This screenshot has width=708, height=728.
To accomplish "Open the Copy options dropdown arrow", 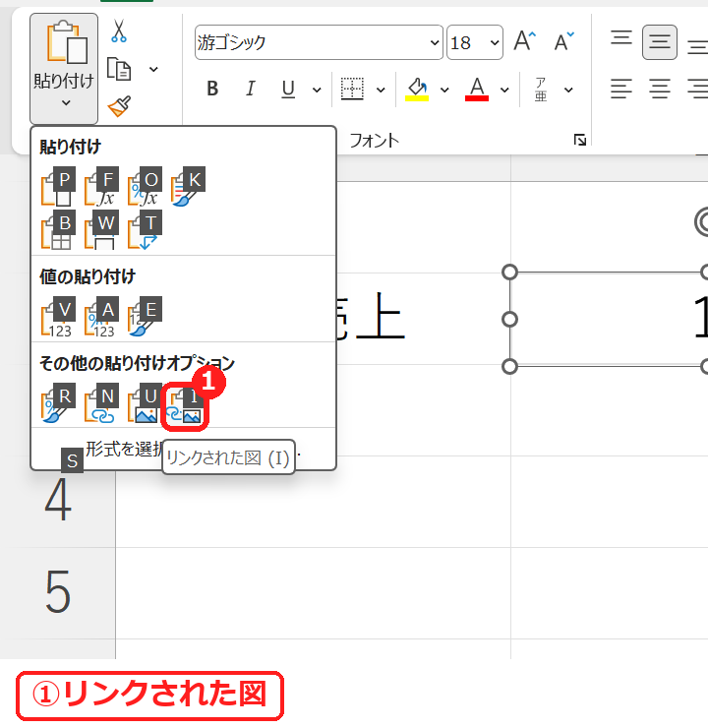I will pos(153,70).
